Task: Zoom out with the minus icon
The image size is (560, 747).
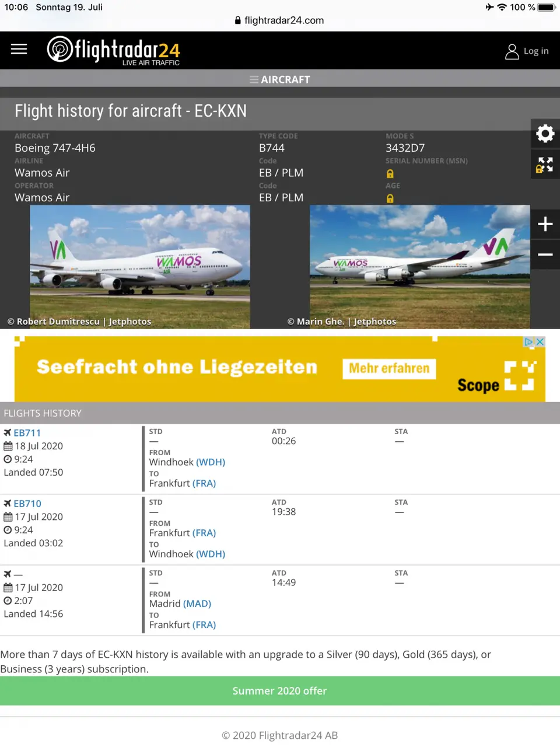Action: tap(545, 254)
